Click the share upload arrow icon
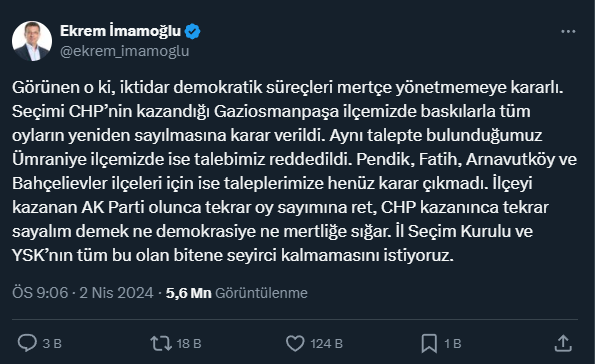 click(563, 343)
